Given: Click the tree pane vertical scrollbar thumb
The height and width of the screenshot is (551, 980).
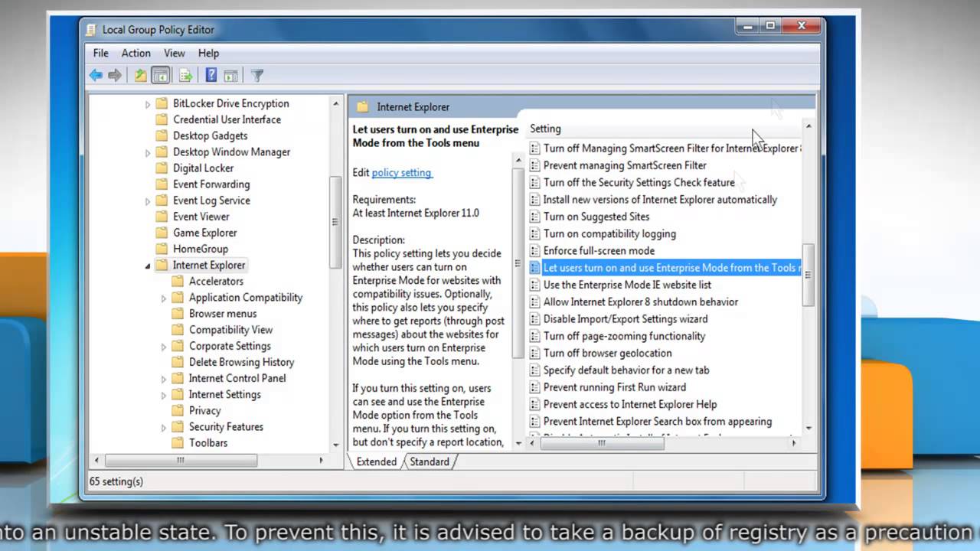Looking at the screenshot, I should pyautogui.click(x=335, y=222).
